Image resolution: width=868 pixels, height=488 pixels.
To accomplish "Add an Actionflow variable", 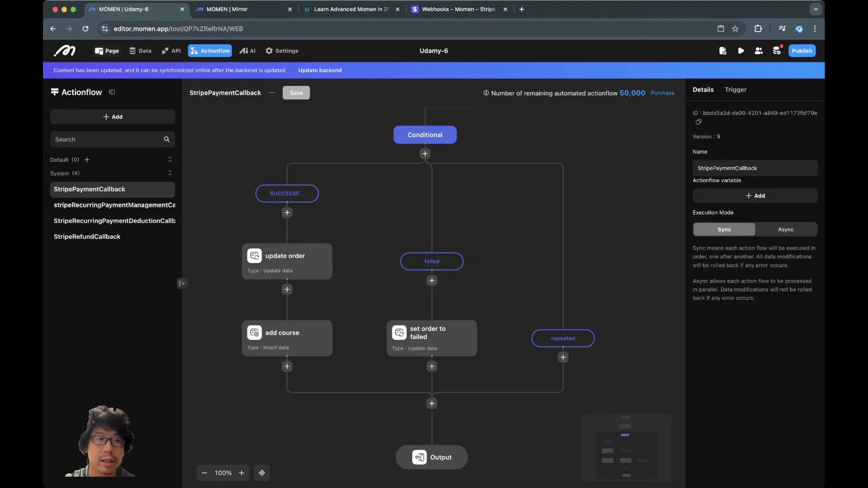I will pyautogui.click(x=755, y=196).
